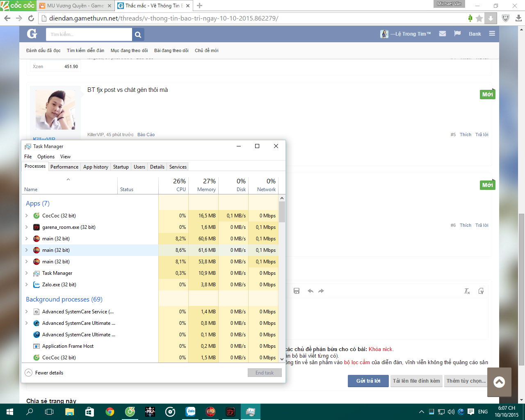
Task: Expand the garena_room.exe process row
Action: pos(27,227)
